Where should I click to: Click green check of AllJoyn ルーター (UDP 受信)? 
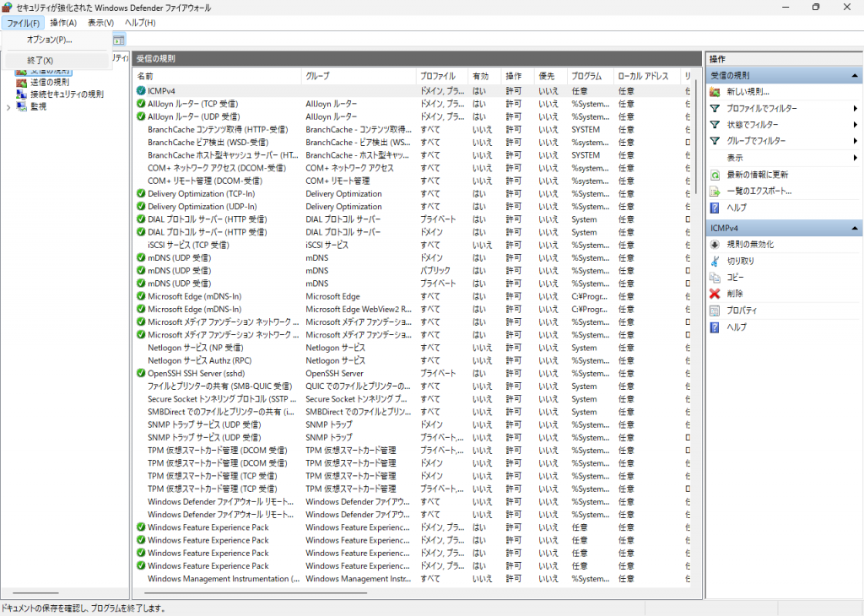tap(141, 116)
